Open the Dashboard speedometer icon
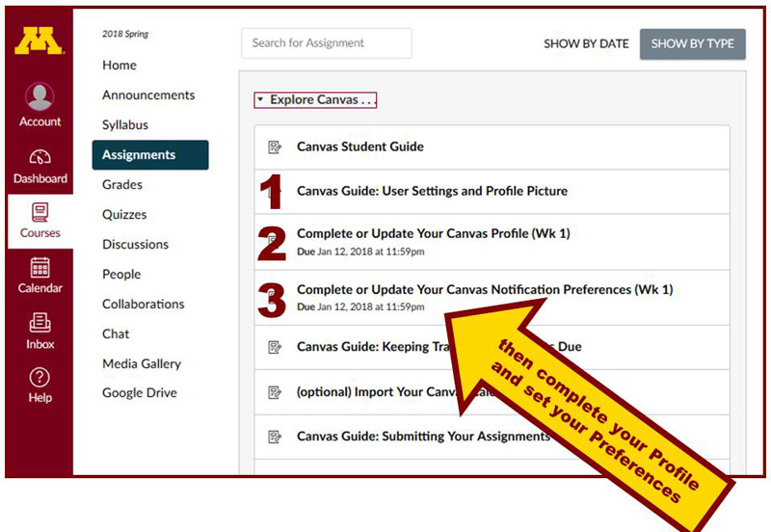This screenshot has width=771, height=532. point(40,157)
